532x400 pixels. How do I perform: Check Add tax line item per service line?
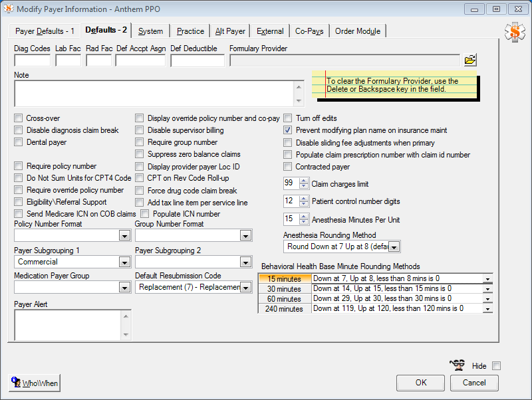coord(139,203)
